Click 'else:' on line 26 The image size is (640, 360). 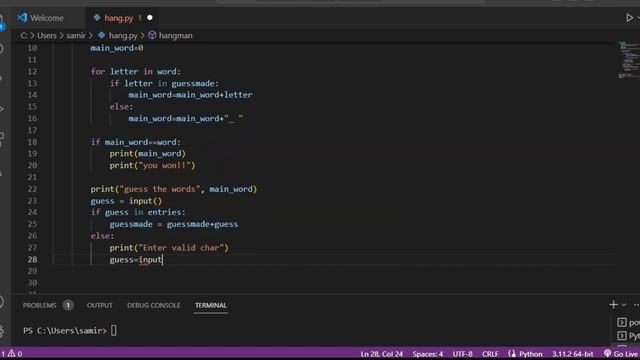[102, 236]
